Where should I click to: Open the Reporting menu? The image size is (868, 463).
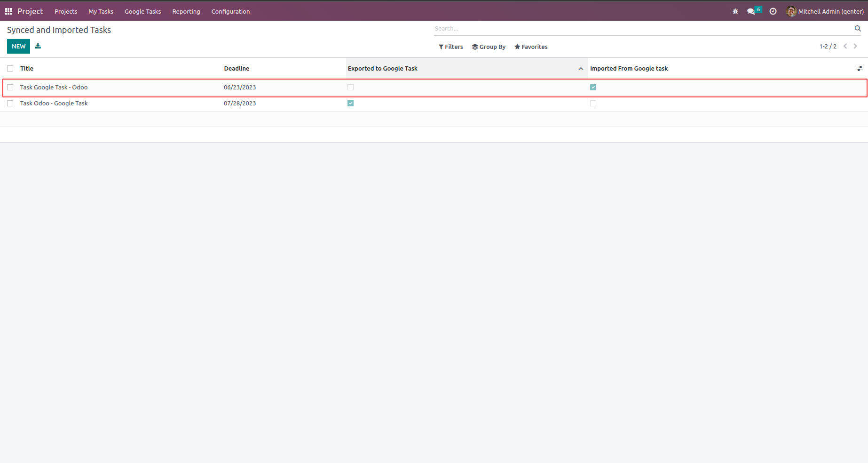pyautogui.click(x=186, y=11)
